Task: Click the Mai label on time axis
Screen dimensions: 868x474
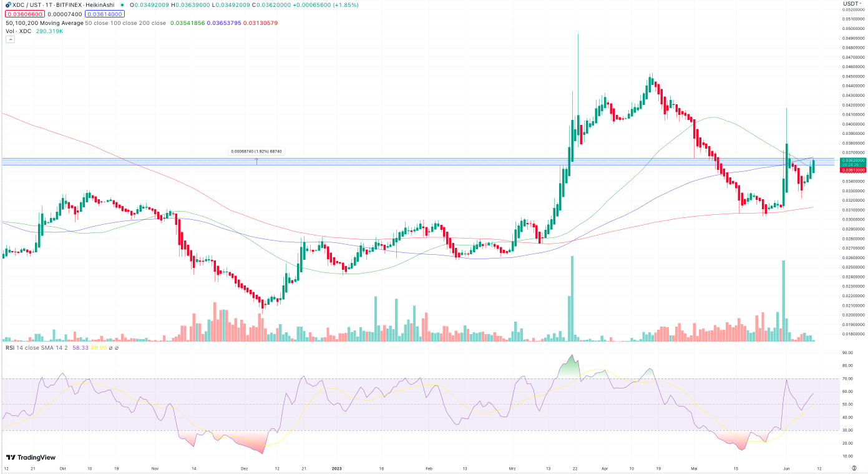Action: click(695, 467)
